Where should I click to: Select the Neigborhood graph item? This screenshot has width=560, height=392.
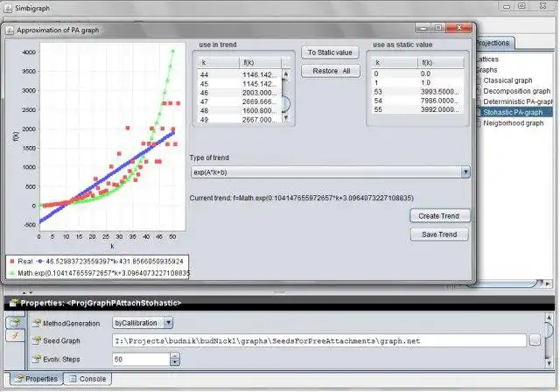point(514,123)
